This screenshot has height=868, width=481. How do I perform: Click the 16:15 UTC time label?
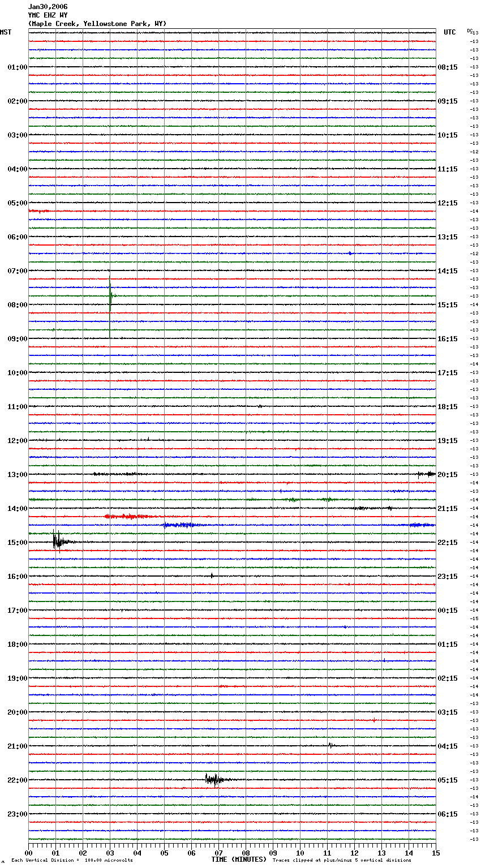pyautogui.click(x=448, y=339)
